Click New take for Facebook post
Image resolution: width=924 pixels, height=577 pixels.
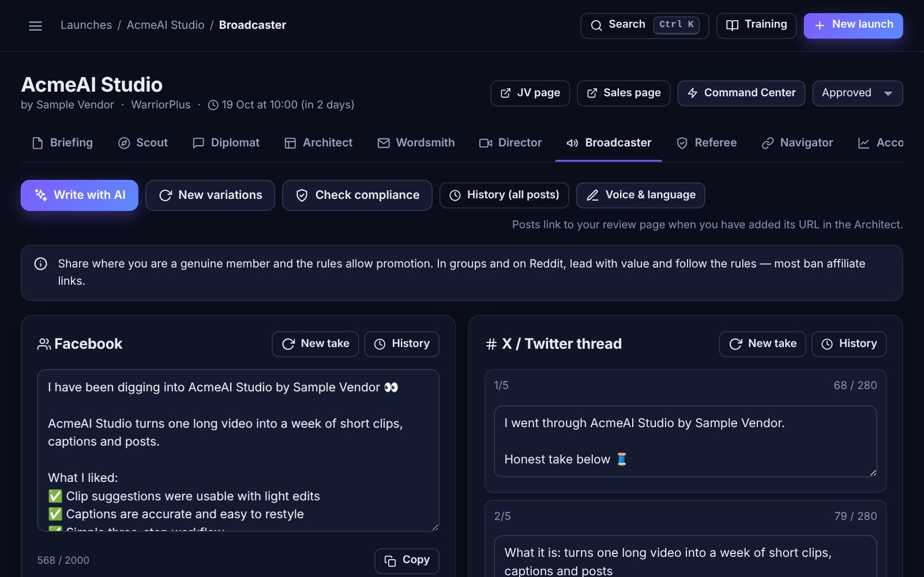315,344
